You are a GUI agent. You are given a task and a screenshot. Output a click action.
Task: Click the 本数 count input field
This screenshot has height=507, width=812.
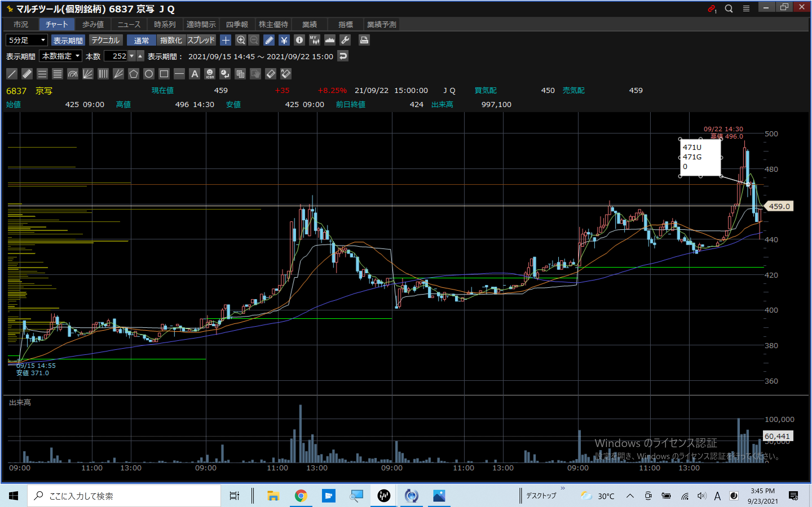point(116,56)
